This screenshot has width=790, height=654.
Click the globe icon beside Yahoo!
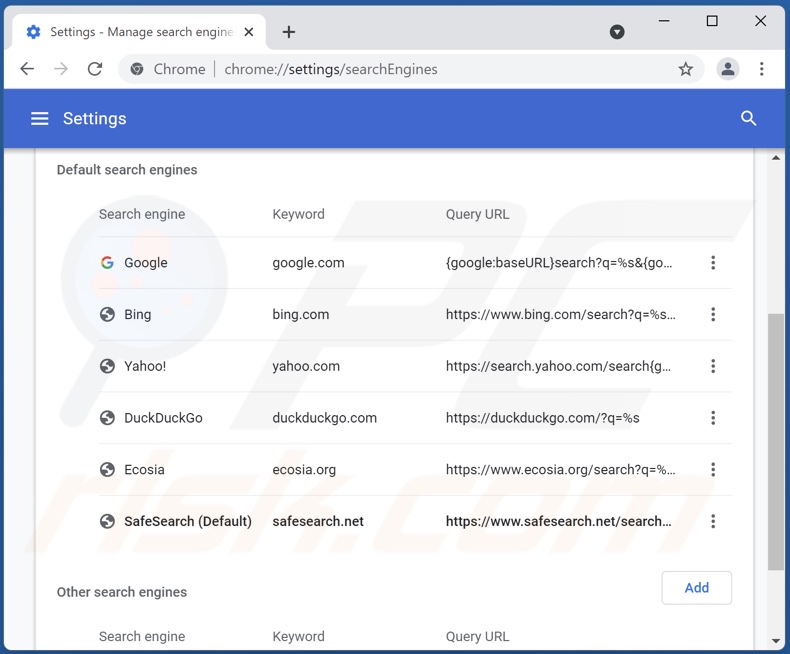click(x=107, y=366)
